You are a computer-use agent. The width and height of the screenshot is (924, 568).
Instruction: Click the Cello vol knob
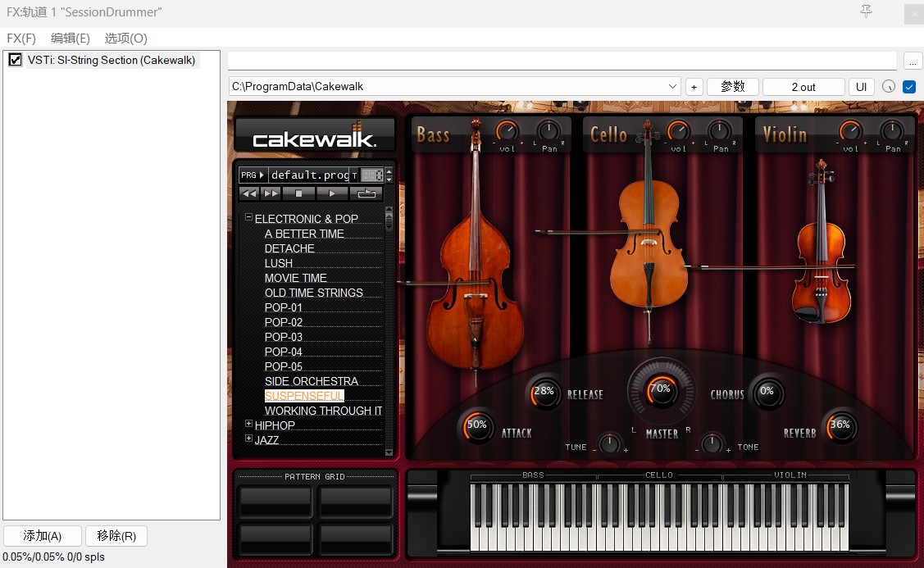pyautogui.click(x=678, y=131)
